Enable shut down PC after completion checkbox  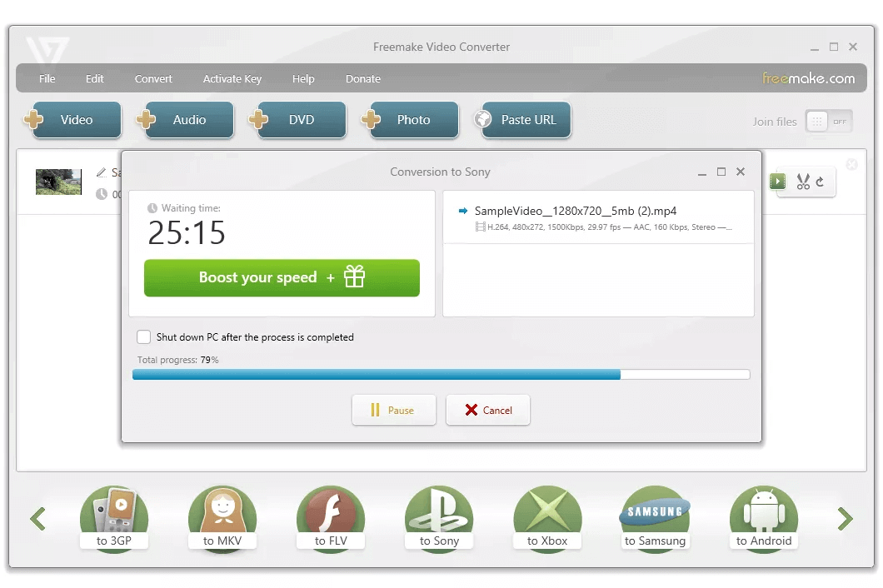tap(143, 336)
